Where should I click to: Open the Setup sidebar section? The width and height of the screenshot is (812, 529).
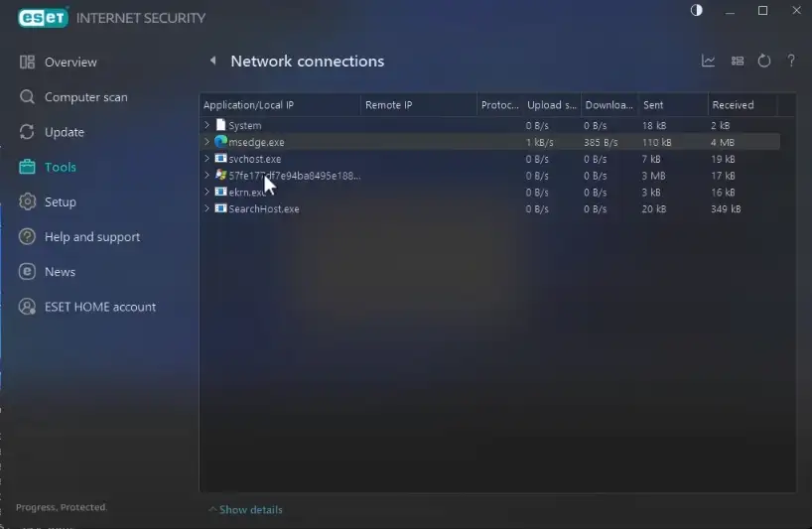[x=60, y=202]
